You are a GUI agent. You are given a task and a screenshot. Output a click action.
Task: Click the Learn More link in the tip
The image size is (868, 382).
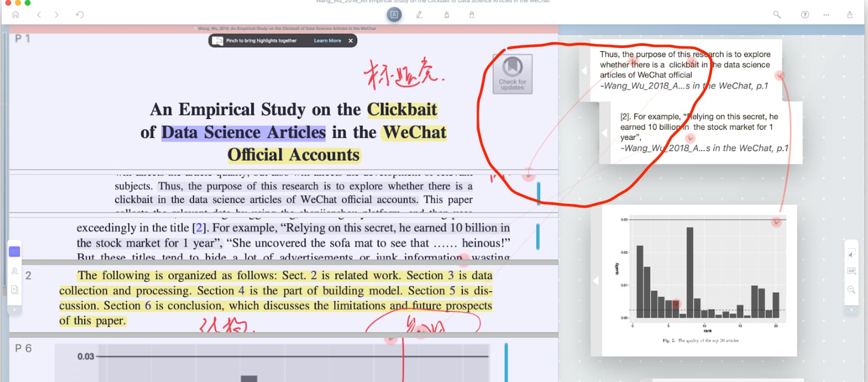327,41
